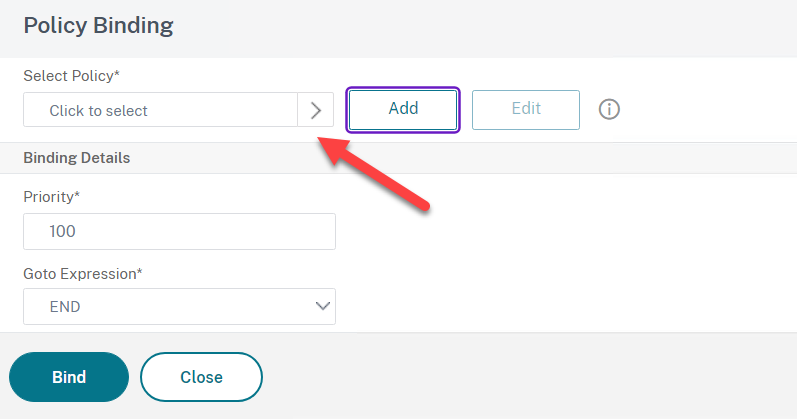Click the 100 value in Priority
This screenshot has width=797, height=419.
click(x=63, y=231)
